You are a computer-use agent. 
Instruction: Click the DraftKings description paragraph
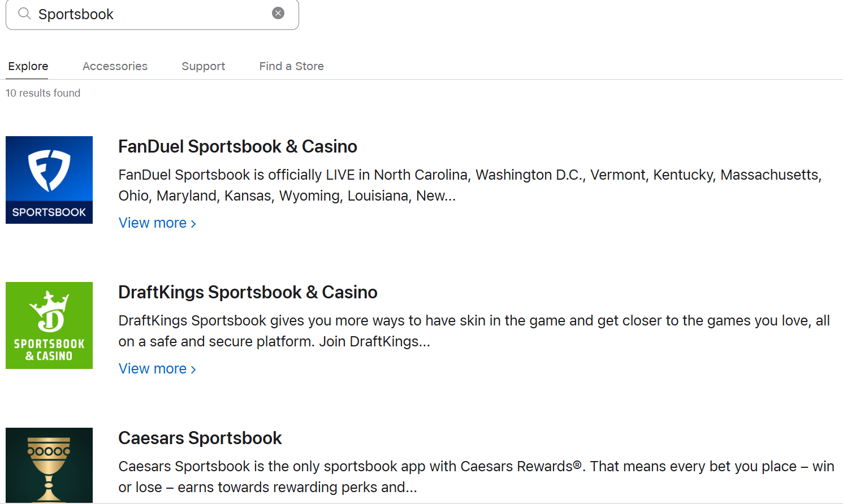(x=474, y=331)
